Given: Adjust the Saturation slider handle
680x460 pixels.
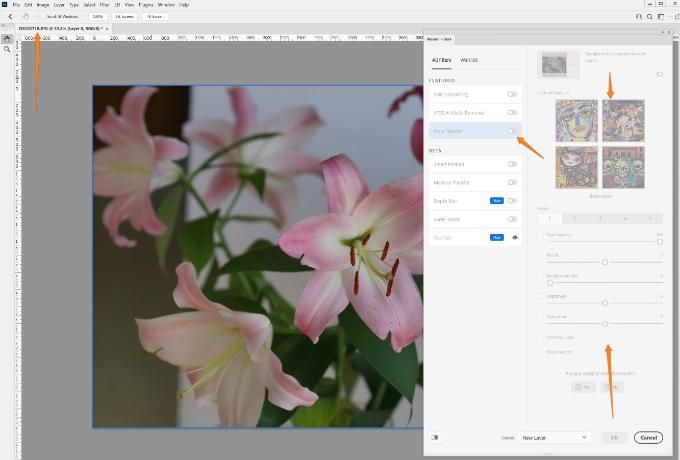Looking at the screenshot, I should (x=605, y=324).
